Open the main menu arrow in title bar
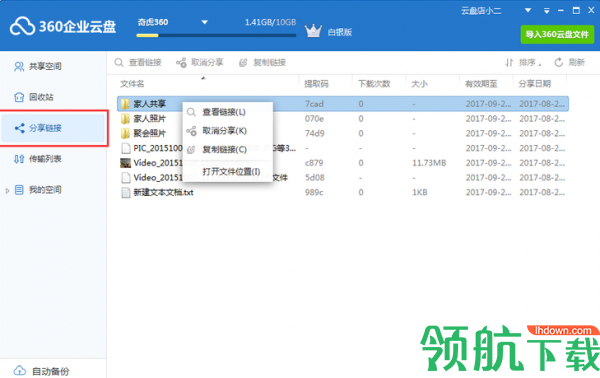600x378 pixels. click(x=546, y=11)
